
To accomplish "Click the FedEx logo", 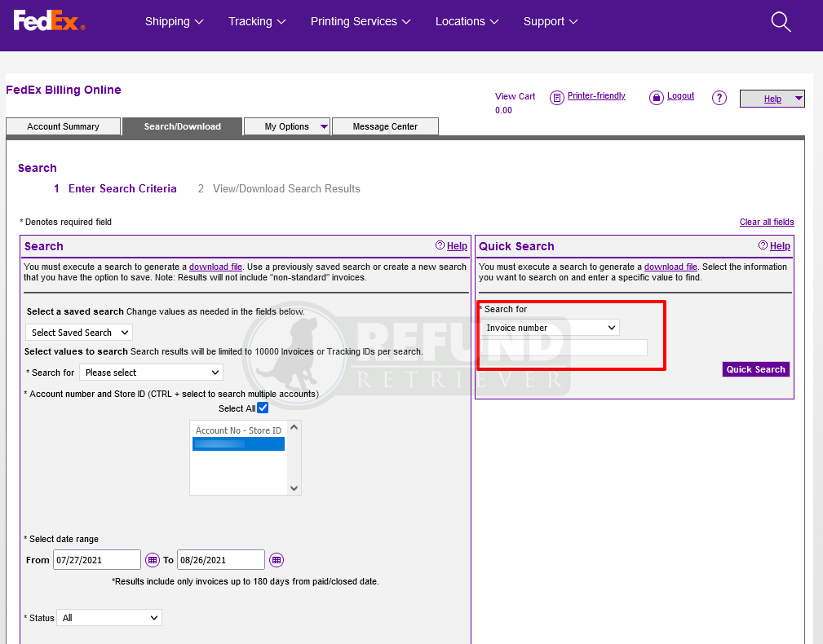I will click(49, 21).
